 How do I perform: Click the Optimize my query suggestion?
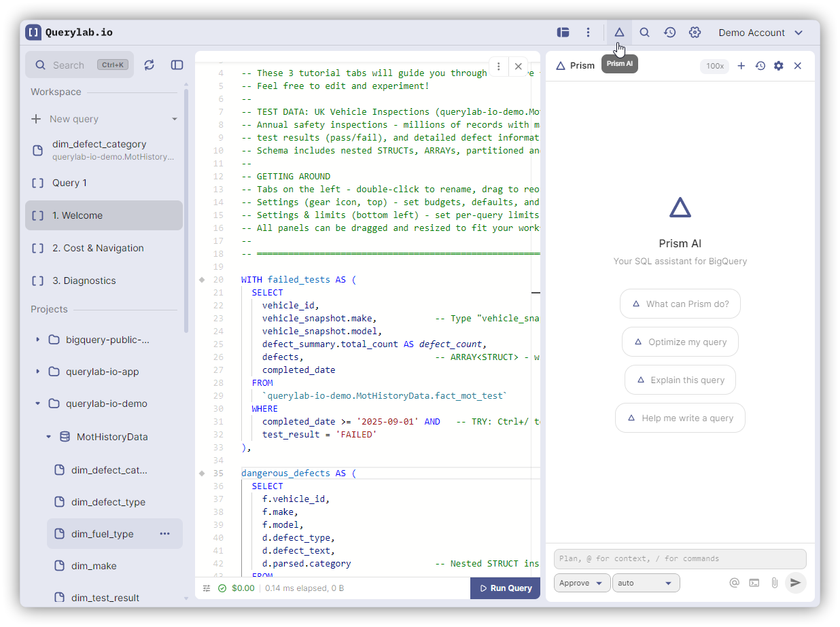680,342
